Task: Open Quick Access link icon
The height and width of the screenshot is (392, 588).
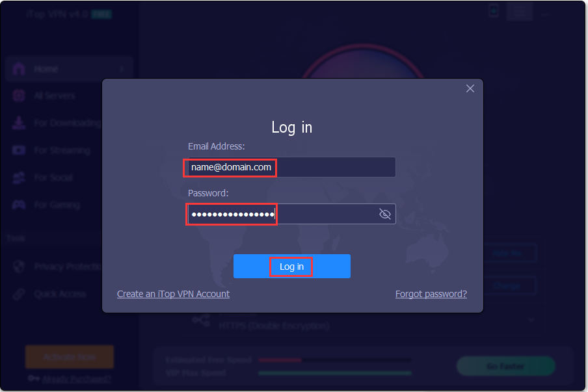Action: pyautogui.click(x=19, y=294)
